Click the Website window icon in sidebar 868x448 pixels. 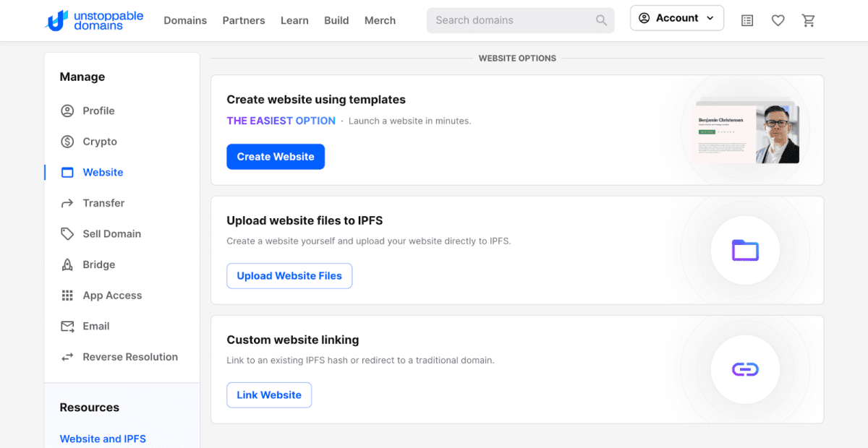[67, 173]
